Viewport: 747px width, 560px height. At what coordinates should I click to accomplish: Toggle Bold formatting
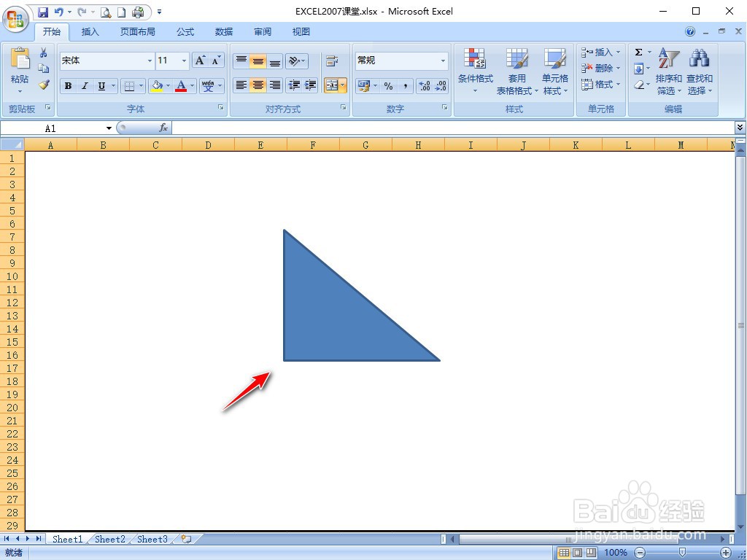click(x=68, y=86)
